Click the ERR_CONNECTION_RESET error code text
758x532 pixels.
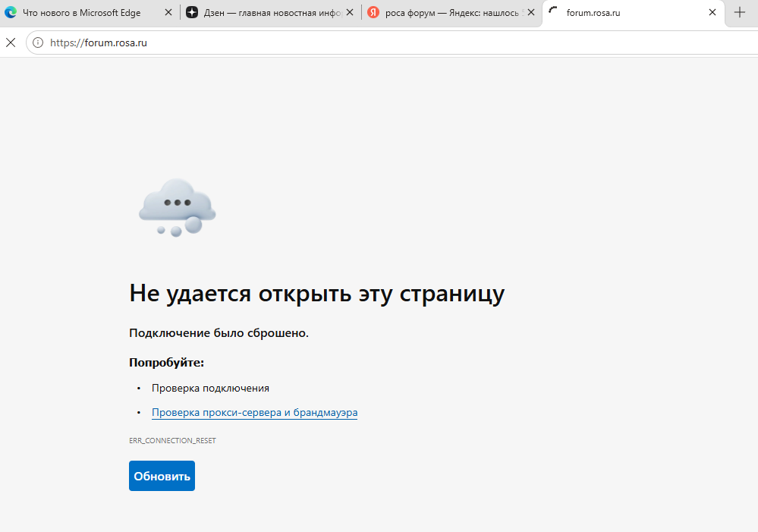172,441
